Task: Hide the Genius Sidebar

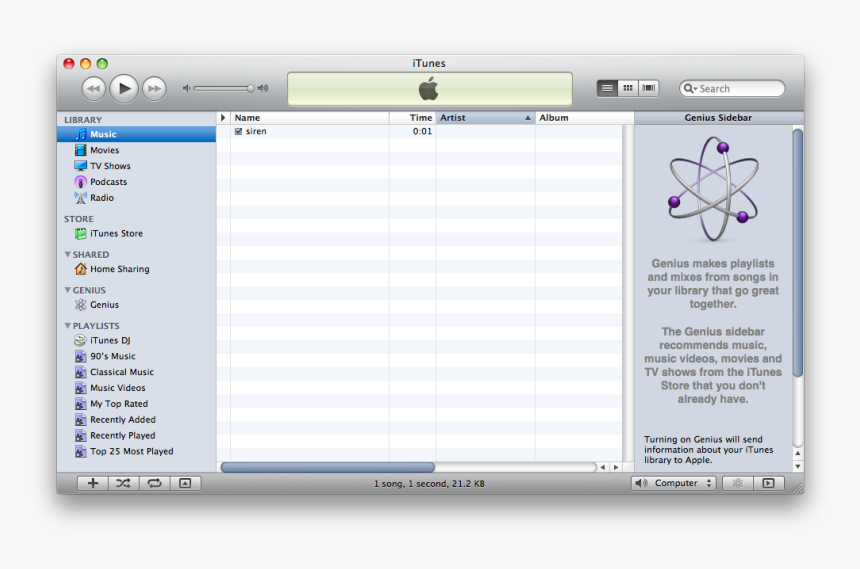Action: 768,483
